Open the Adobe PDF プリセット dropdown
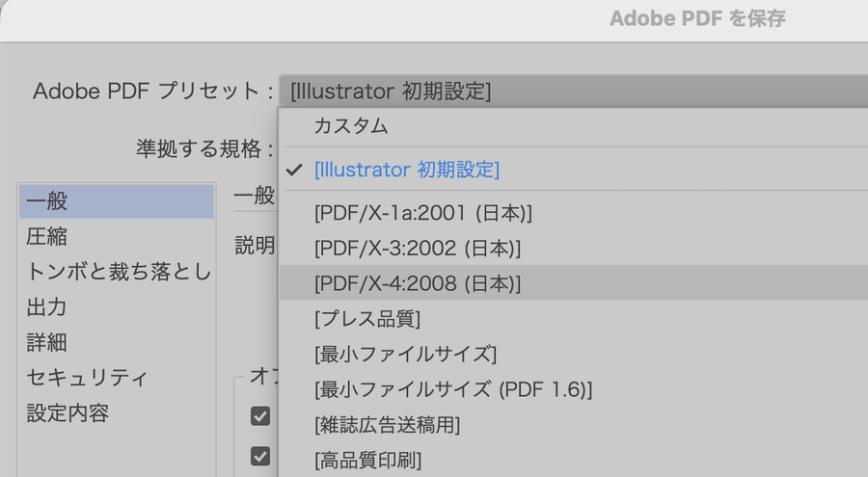This screenshot has height=477, width=868. tap(574, 92)
